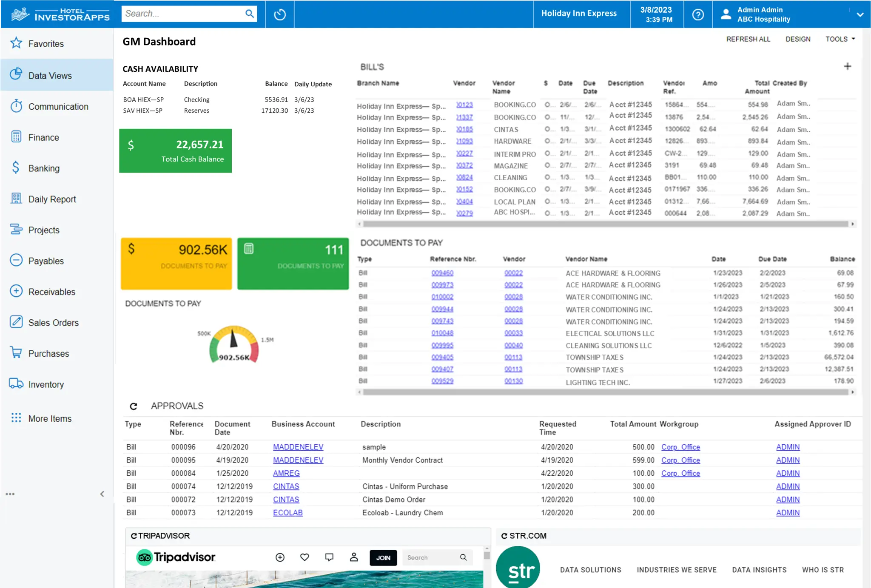Open the history clock icon in header
Viewport: 871px width, 588px height.
pyautogui.click(x=280, y=14)
